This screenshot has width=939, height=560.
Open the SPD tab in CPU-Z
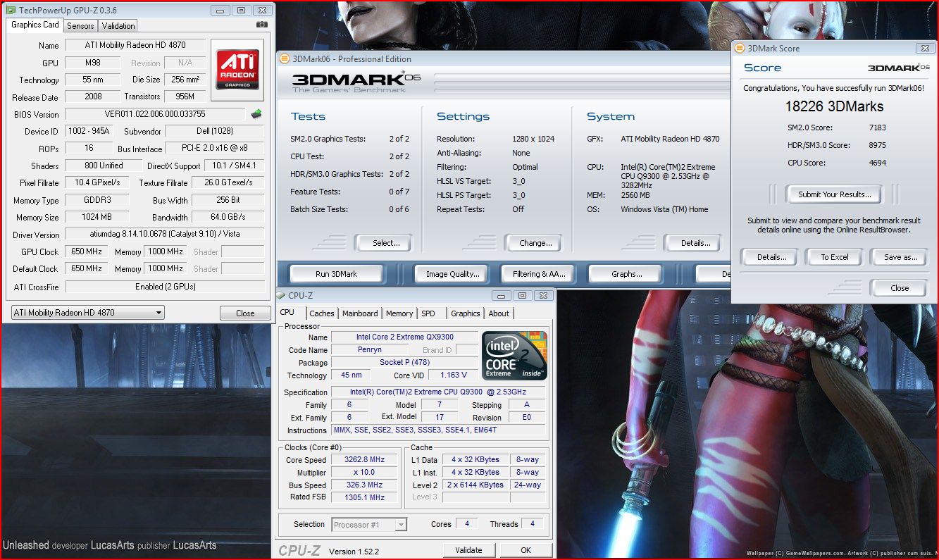[x=428, y=313]
